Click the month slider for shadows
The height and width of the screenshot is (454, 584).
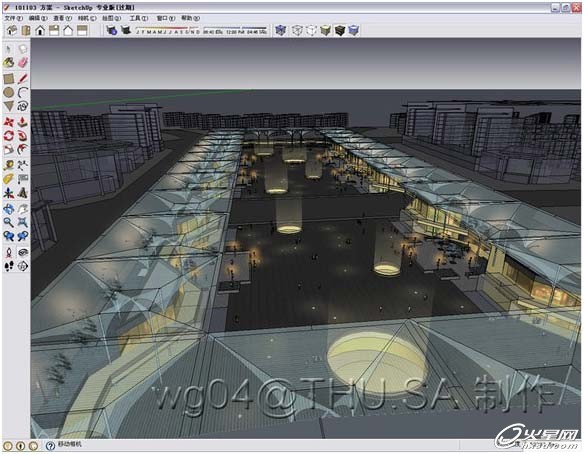pos(168,30)
